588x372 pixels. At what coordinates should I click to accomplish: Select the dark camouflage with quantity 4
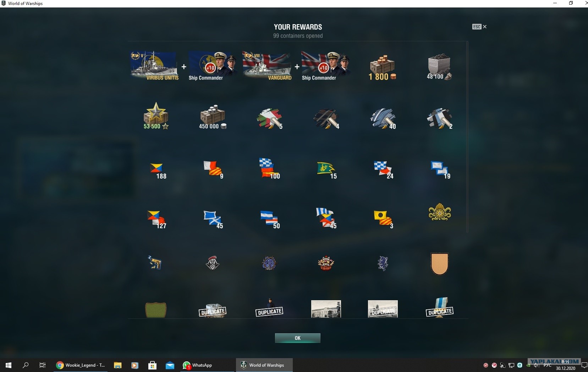coord(326,119)
